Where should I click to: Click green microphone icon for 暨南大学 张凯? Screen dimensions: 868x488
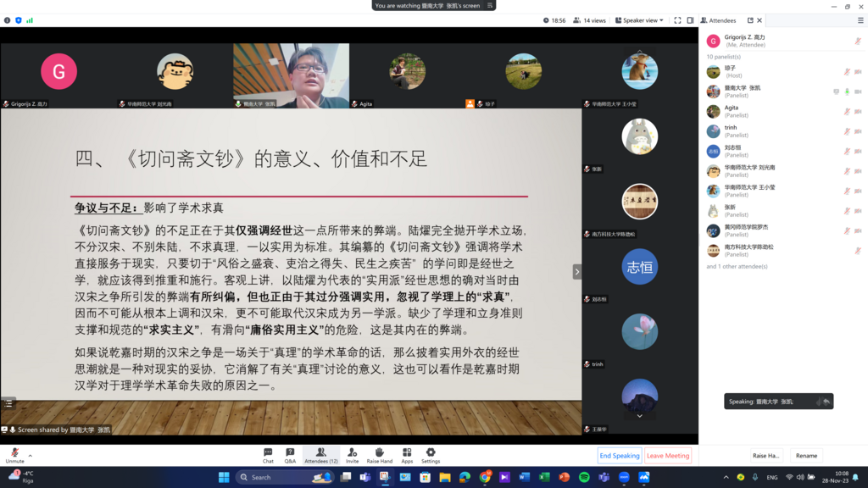[x=847, y=91]
